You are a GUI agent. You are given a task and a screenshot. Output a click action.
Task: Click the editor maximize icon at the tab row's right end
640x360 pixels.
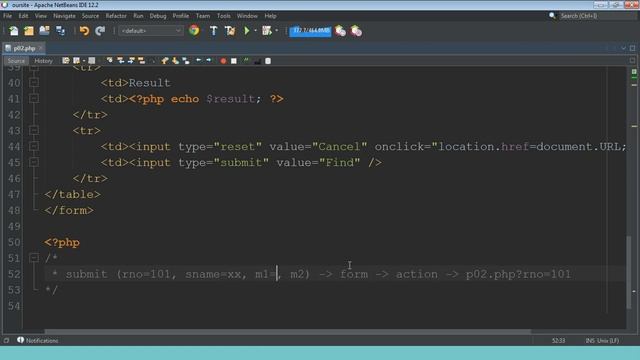pos(632,48)
